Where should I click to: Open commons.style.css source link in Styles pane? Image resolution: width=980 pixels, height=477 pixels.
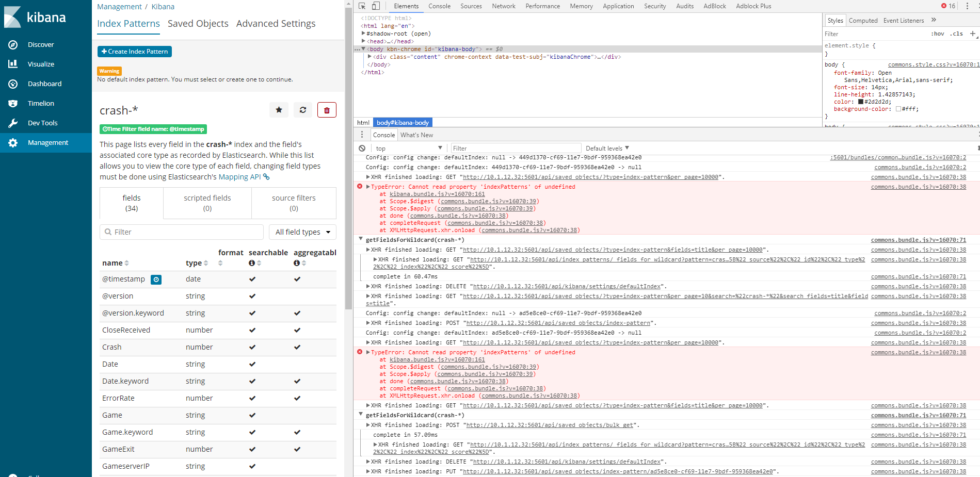pyautogui.click(x=933, y=64)
